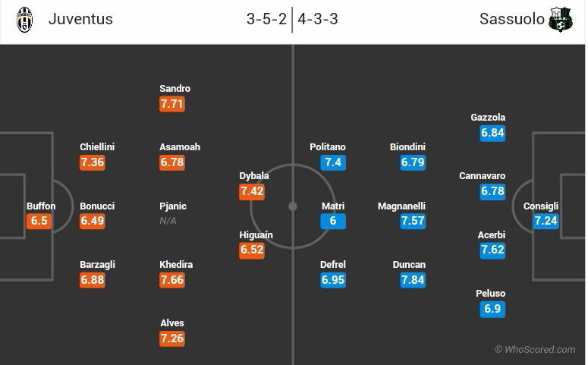
Task: Click the Juventus 3-5-2 formation label
Action: [x=266, y=20]
